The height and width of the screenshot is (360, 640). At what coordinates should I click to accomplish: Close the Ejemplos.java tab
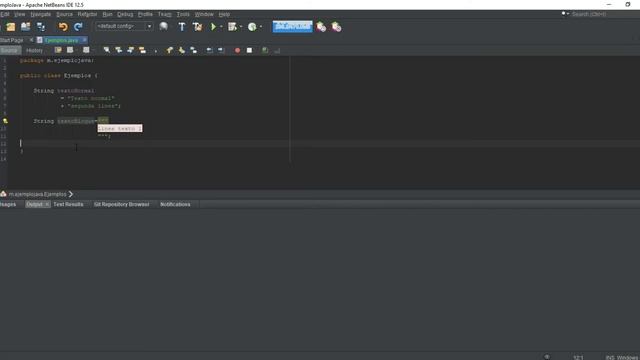pyautogui.click(x=84, y=40)
